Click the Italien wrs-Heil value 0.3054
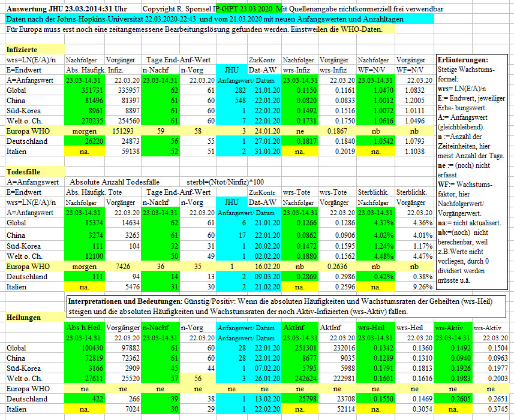Image resolution: width=514 pixels, height=420 pixels. tap(414, 409)
